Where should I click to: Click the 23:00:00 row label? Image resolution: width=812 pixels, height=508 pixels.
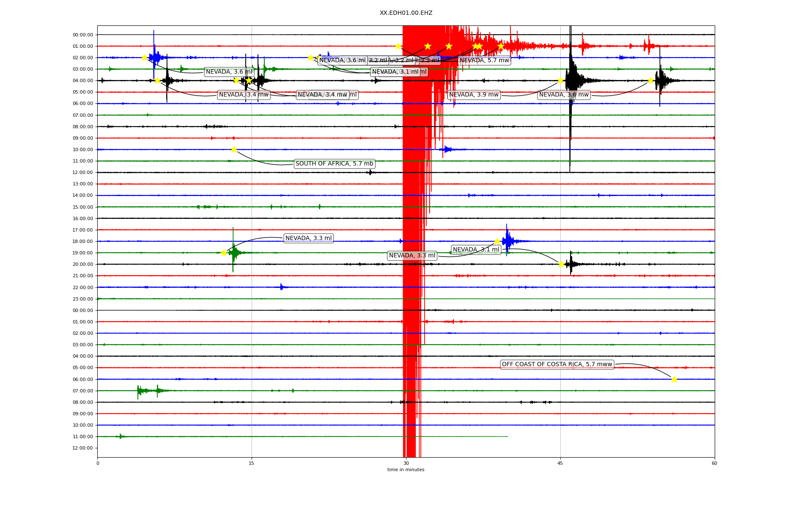82,299
